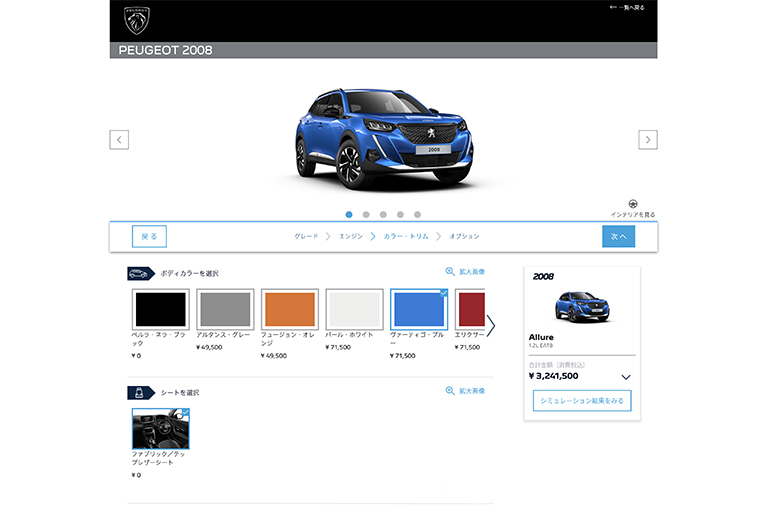Select the fifth carousel dot
This screenshot has height=513, width=768.
click(x=417, y=215)
